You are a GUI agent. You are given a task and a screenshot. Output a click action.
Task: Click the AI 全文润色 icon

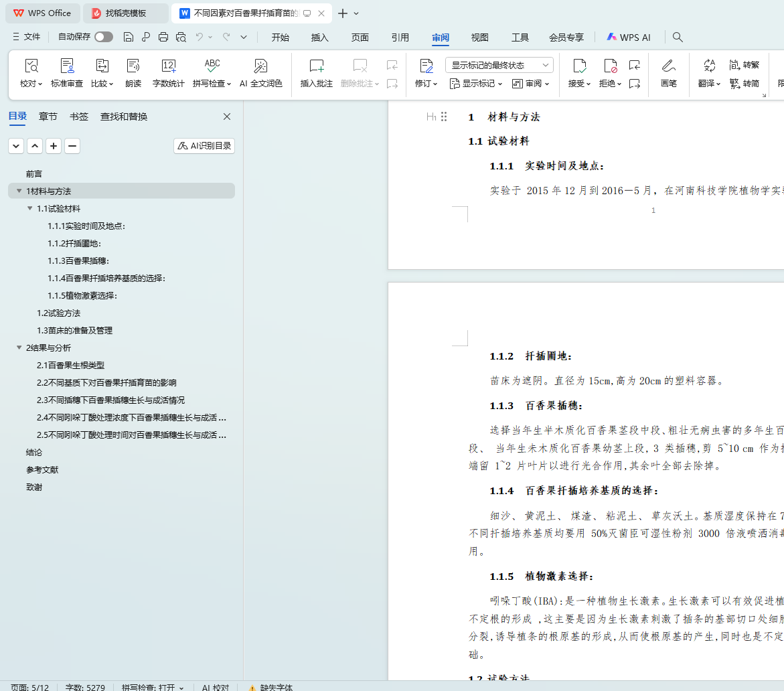click(x=260, y=66)
